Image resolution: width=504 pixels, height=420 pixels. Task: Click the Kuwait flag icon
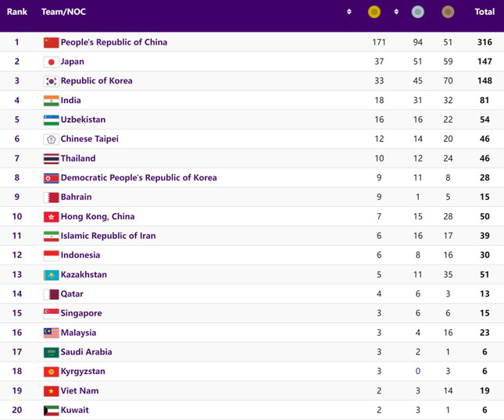tap(51, 411)
